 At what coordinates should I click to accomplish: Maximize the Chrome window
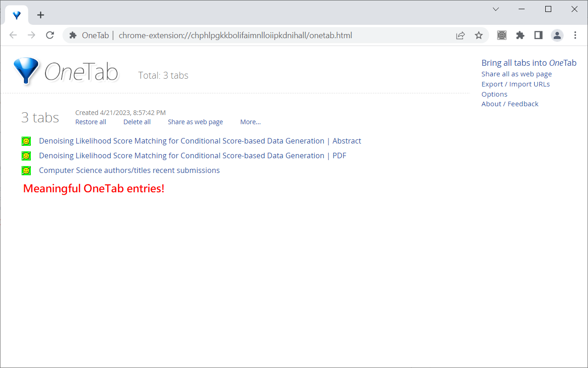pos(548,9)
